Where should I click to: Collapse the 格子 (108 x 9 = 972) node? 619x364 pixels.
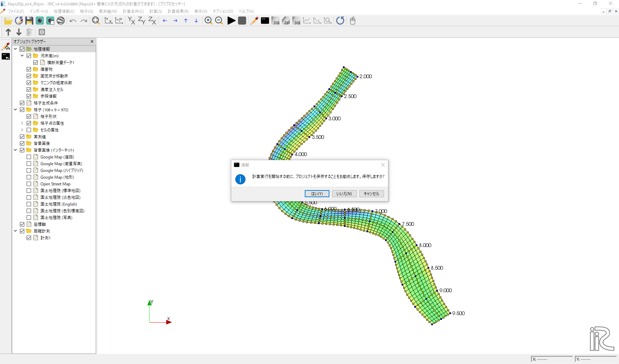(x=16, y=110)
